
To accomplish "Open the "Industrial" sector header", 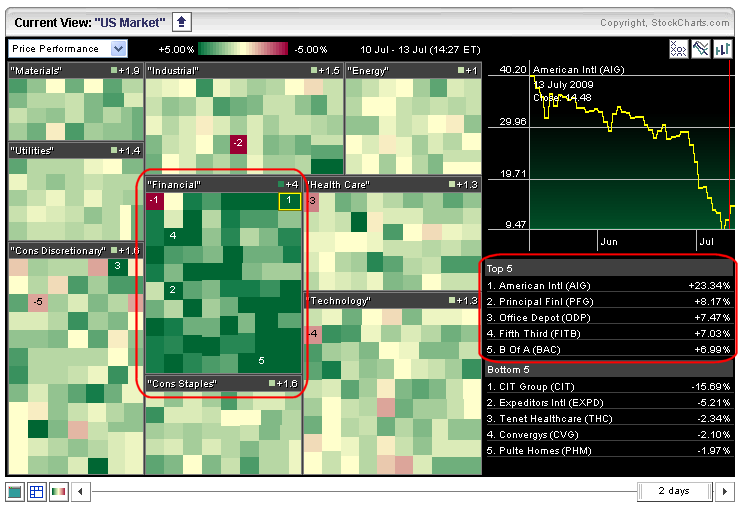I will (244, 71).
